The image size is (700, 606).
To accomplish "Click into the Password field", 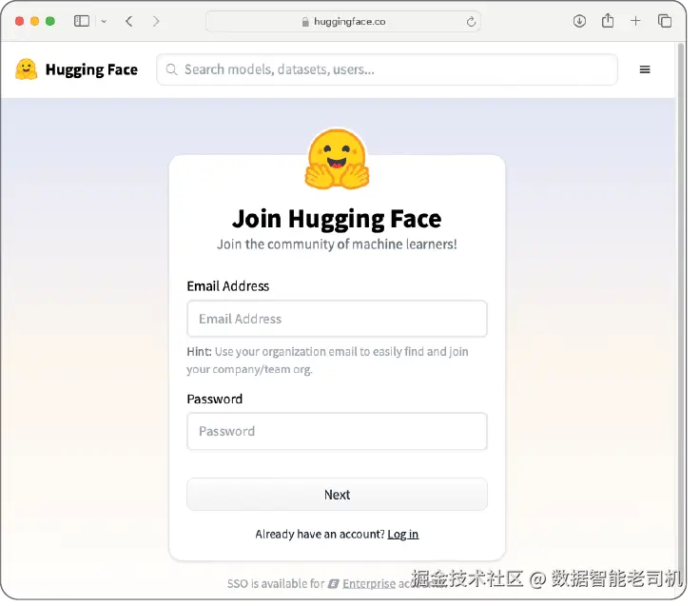I will click(x=337, y=431).
